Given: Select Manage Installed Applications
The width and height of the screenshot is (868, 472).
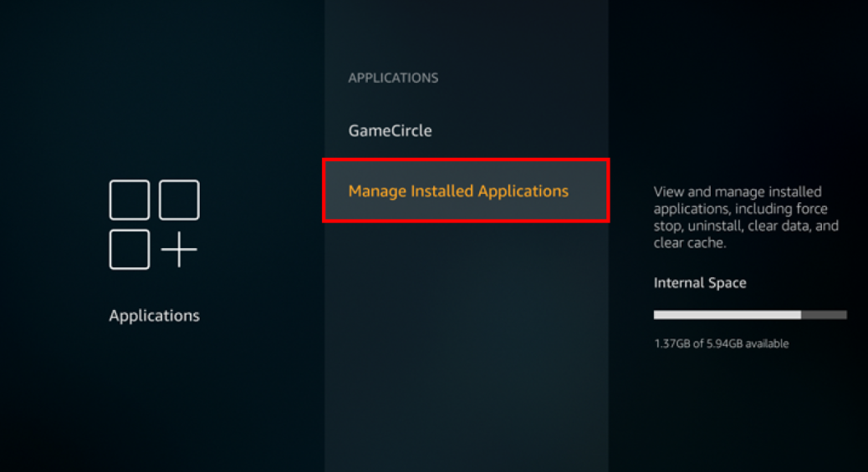Looking at the screenshot, I should [466, 191].
